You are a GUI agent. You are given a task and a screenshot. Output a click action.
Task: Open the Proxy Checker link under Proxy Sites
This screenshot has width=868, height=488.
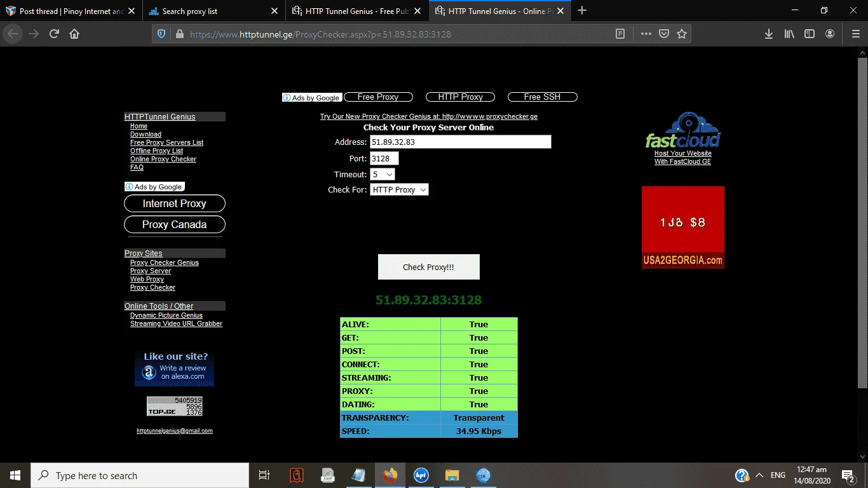pyautogui.click(x=153, y=288)
